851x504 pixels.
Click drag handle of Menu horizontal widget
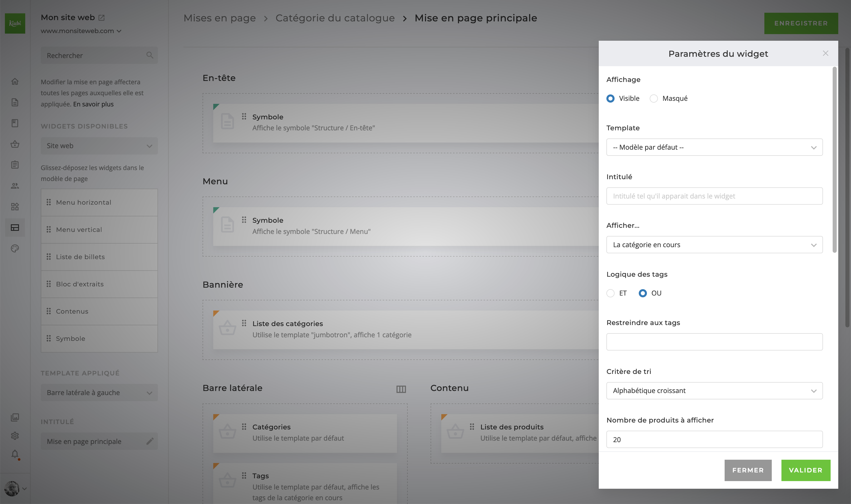click(49, 202)
